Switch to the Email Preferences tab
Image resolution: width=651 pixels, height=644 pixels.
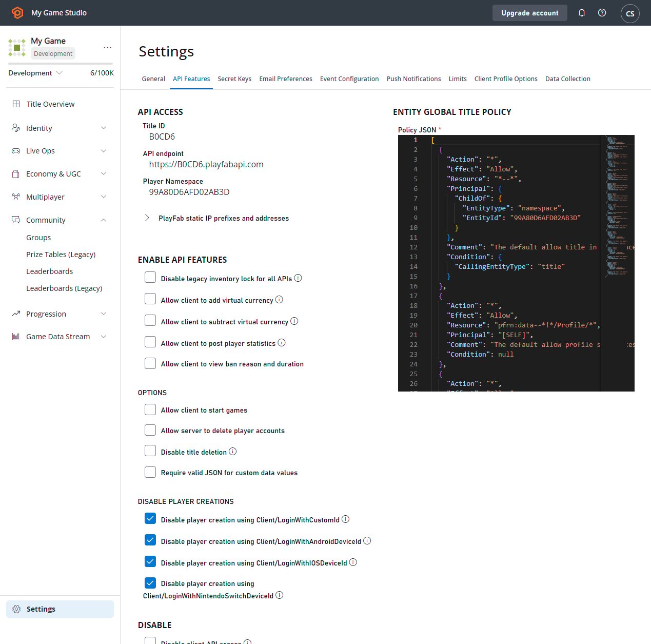[x=286, y=79]
